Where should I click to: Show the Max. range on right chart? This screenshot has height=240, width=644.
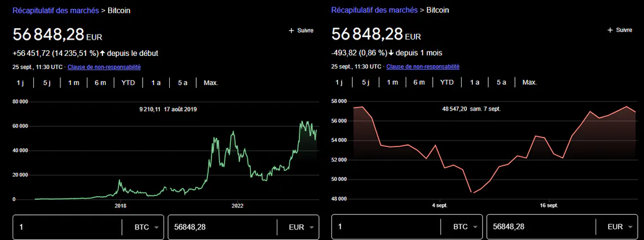530,82
